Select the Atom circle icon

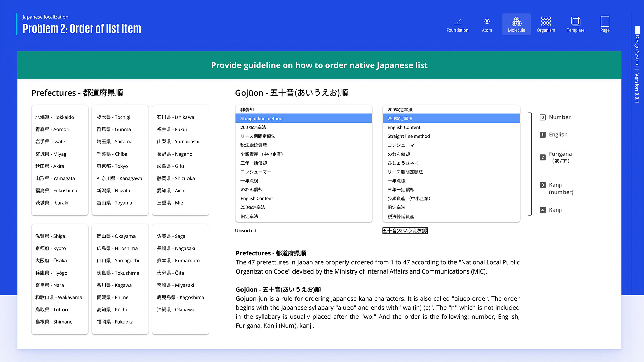487,21
